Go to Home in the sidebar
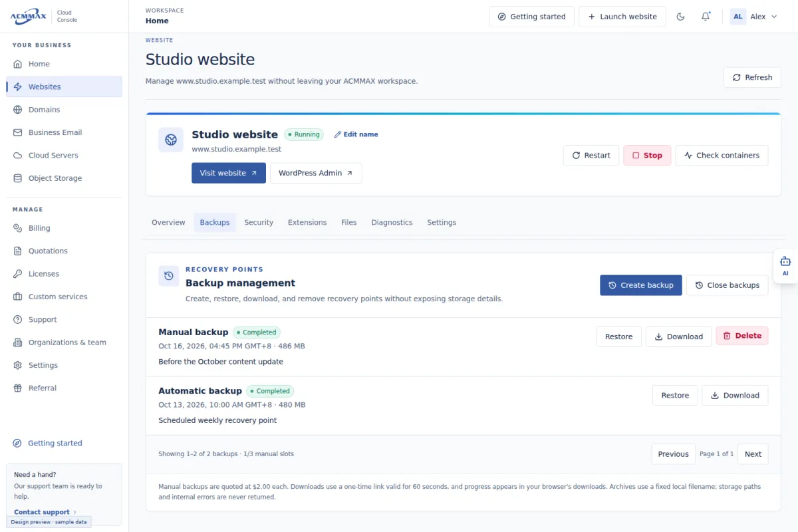 point(64,64)
